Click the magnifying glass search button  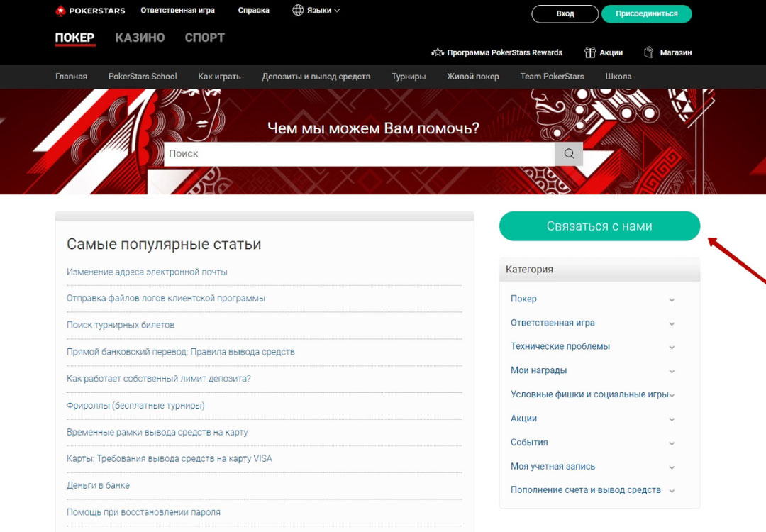(569, 154)
